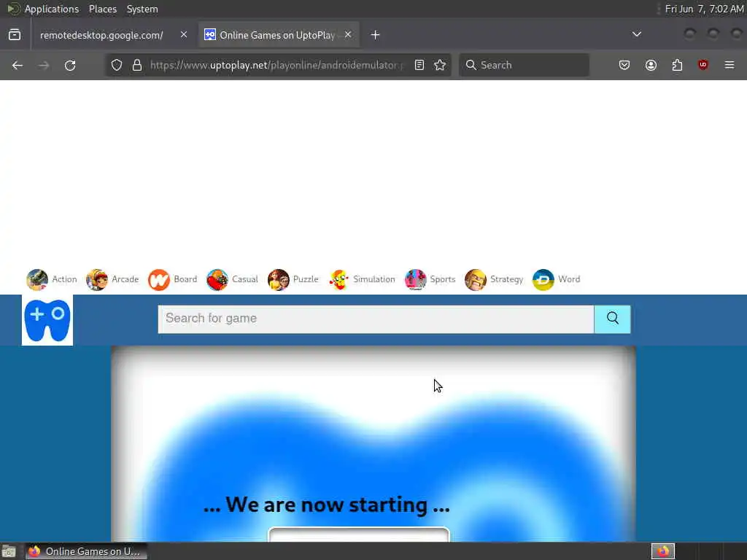Open the Word games link

[x=569, y=279]
